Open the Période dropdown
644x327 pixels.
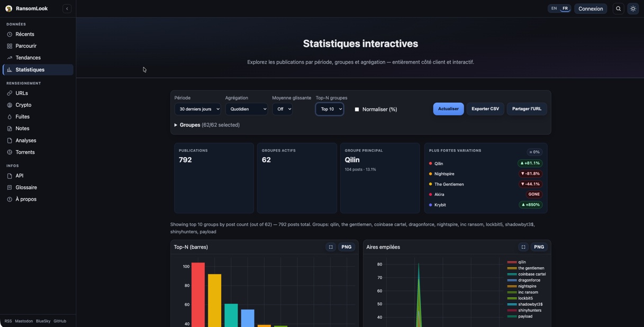point(197,109)
